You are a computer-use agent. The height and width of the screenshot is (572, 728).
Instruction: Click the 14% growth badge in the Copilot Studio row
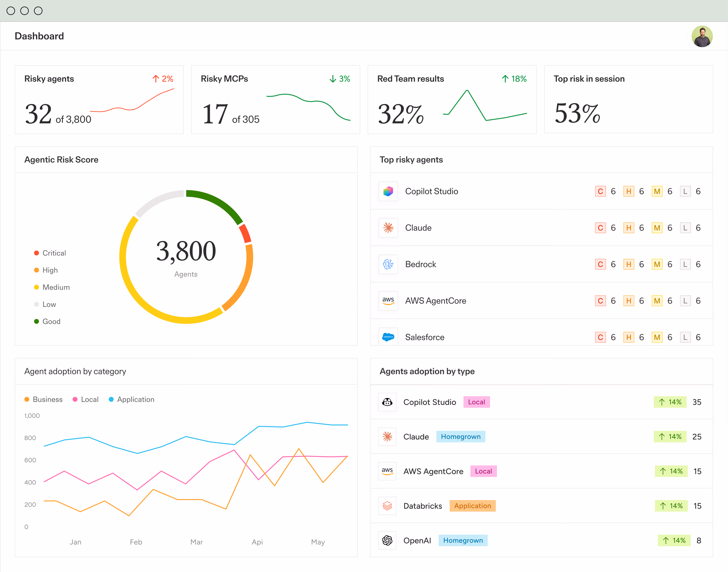[670, 402]
